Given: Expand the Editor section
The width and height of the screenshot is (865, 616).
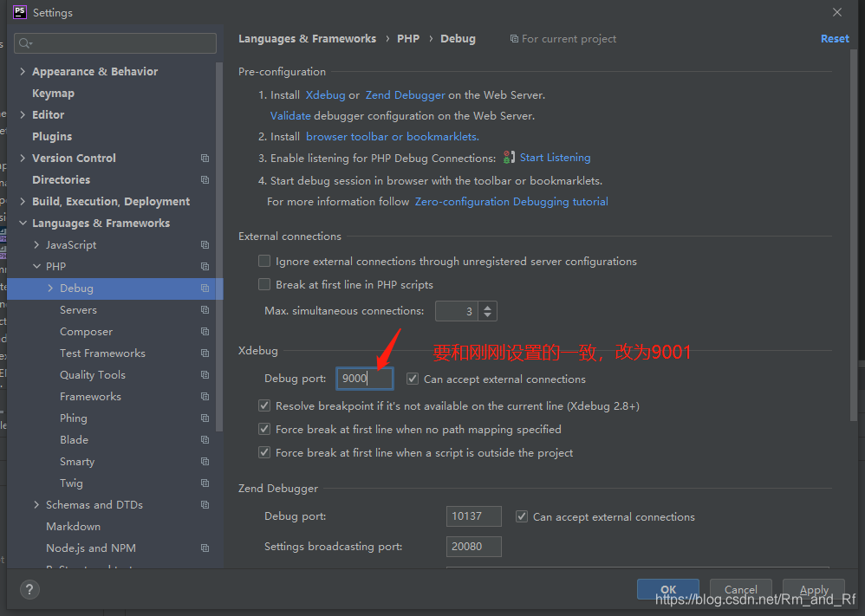Looking at the screenshot, I should pos(23,114).
